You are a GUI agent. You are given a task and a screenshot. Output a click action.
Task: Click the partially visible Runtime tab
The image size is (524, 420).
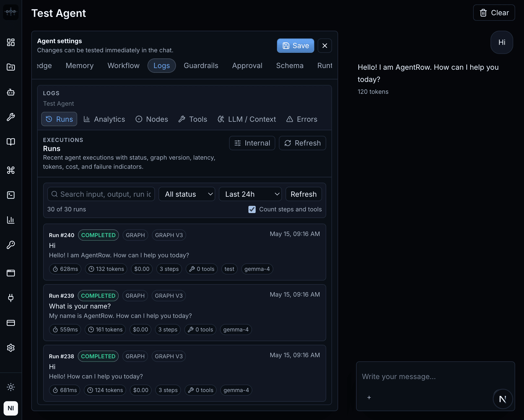(x=325, y=66)
